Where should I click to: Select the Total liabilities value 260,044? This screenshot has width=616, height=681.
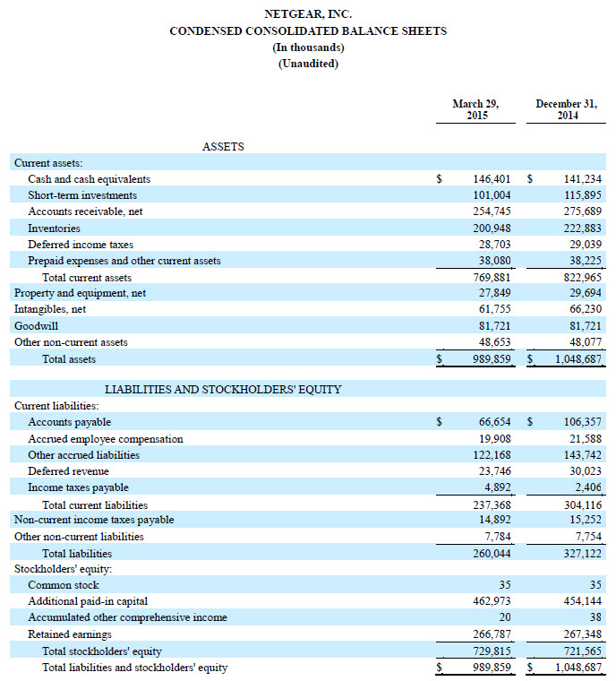coord(491,554)
